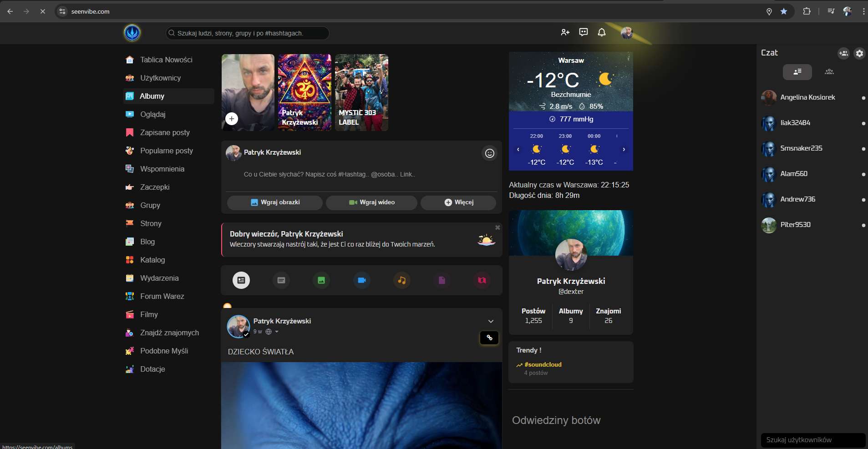
Task: Click the Szukaj użytkowników chat search field
Action: click(812, 440)
